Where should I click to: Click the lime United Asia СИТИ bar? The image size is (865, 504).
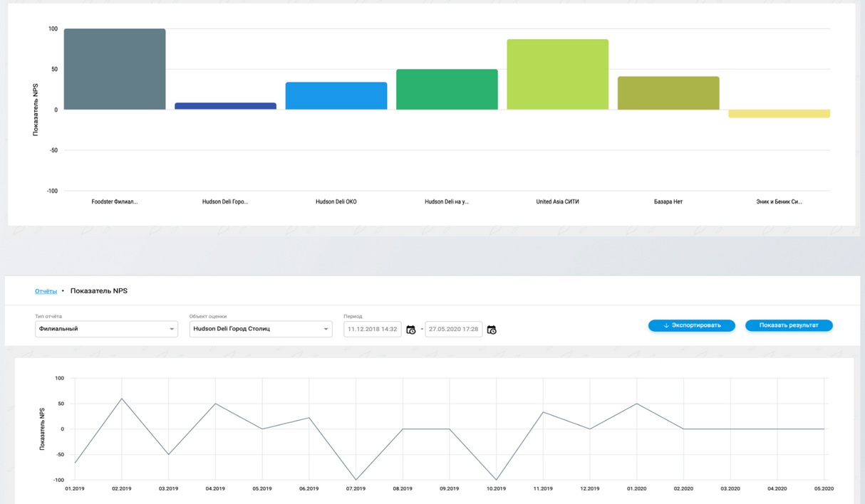[558, 75]
